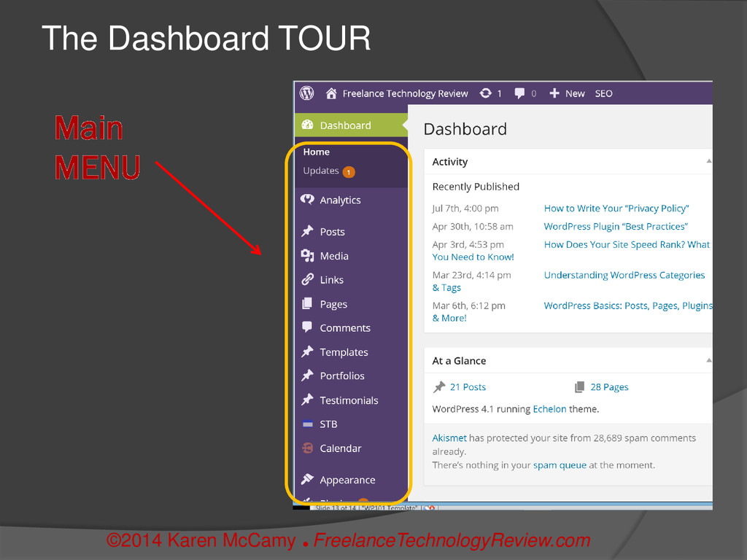Click SEO in the admin bar

coord(603,94)
